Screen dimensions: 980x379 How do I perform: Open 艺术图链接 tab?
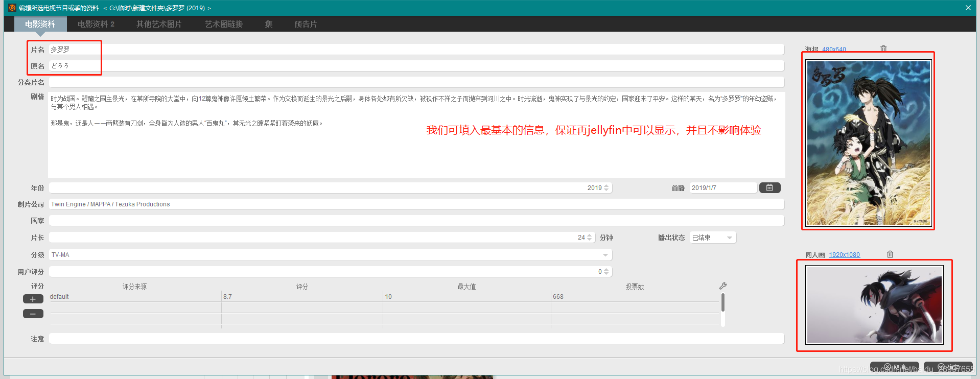tap(224, 24)
